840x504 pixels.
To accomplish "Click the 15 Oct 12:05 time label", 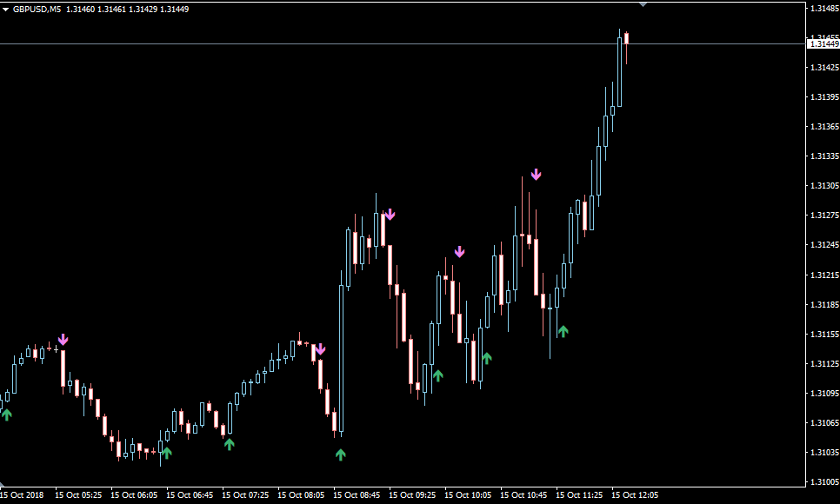I will [x=635, y=494].
